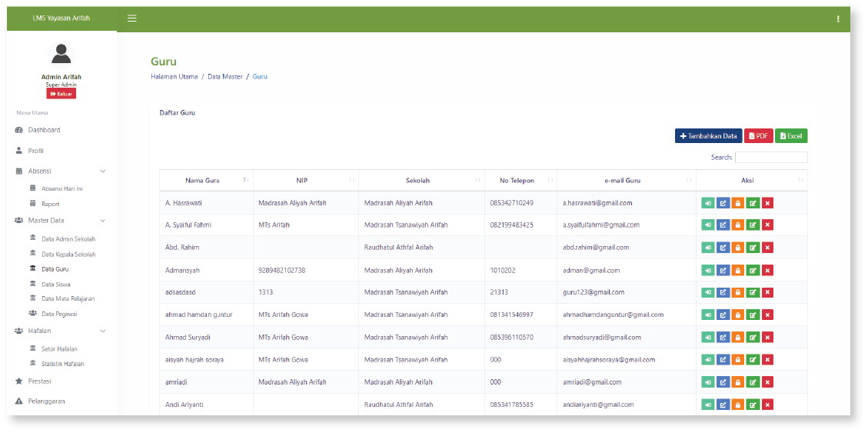Sort the table by e-mail Guru
The image size is (868, 433).
click(627, 181)
